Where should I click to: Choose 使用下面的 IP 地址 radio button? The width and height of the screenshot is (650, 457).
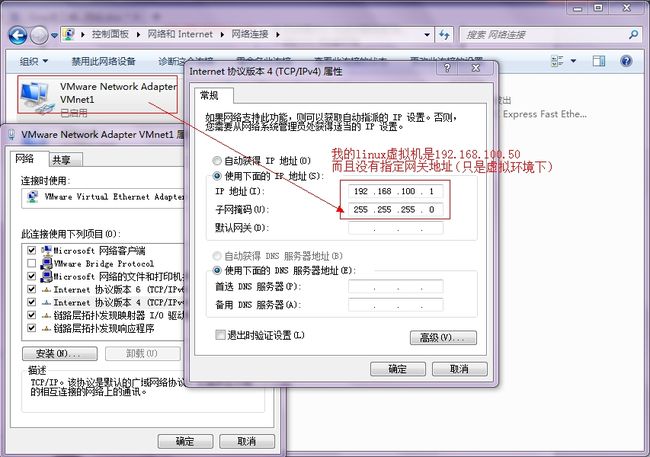pyautogui.click(x=217, y=176)
